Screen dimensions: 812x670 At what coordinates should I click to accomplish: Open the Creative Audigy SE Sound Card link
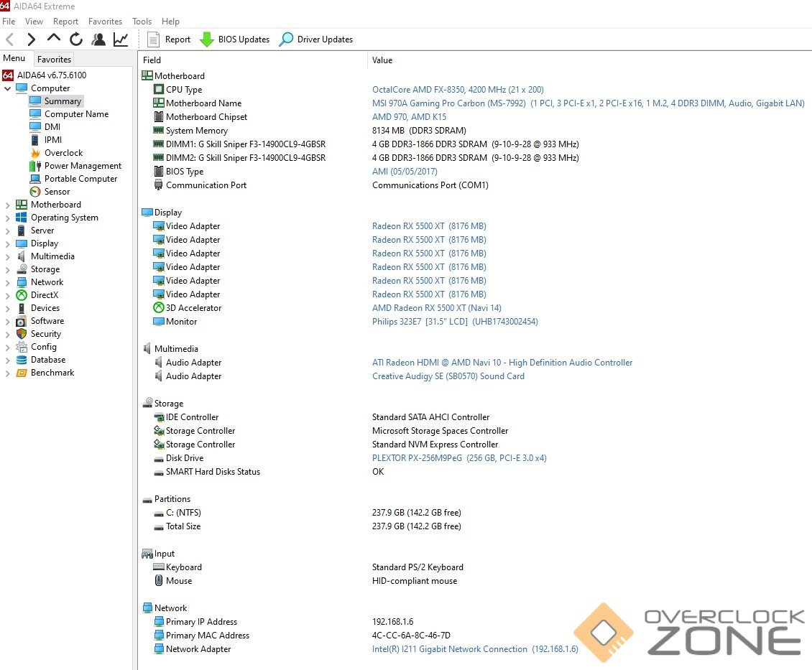(x=448, y=376)
